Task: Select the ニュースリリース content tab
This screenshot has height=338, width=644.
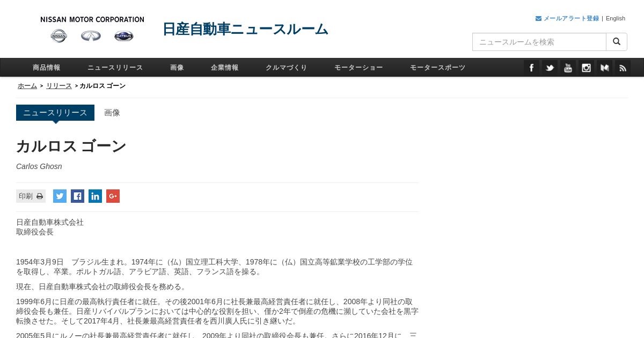Action: click(55, 113)
